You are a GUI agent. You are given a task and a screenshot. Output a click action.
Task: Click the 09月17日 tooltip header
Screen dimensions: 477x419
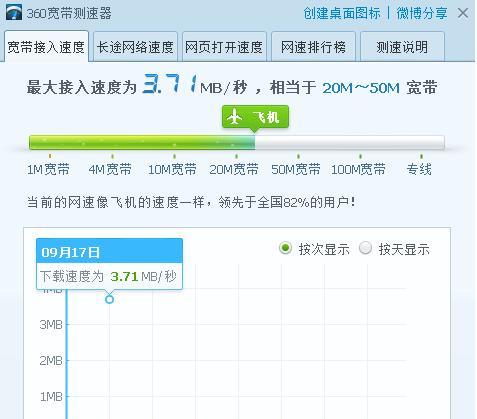pos(109,251)
